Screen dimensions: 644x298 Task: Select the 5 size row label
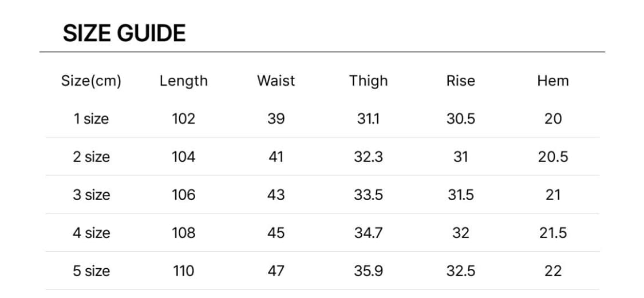(x=91, y=271)
